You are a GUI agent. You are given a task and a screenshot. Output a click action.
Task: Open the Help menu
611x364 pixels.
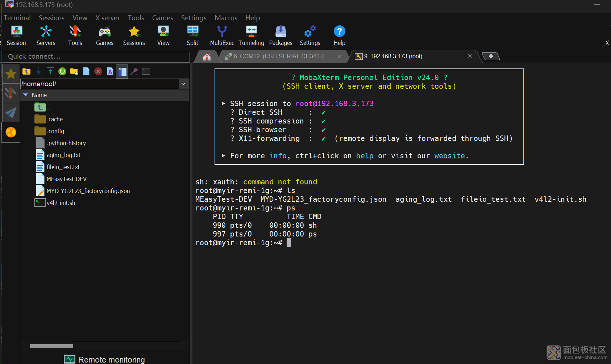click(x=253, y=18)
